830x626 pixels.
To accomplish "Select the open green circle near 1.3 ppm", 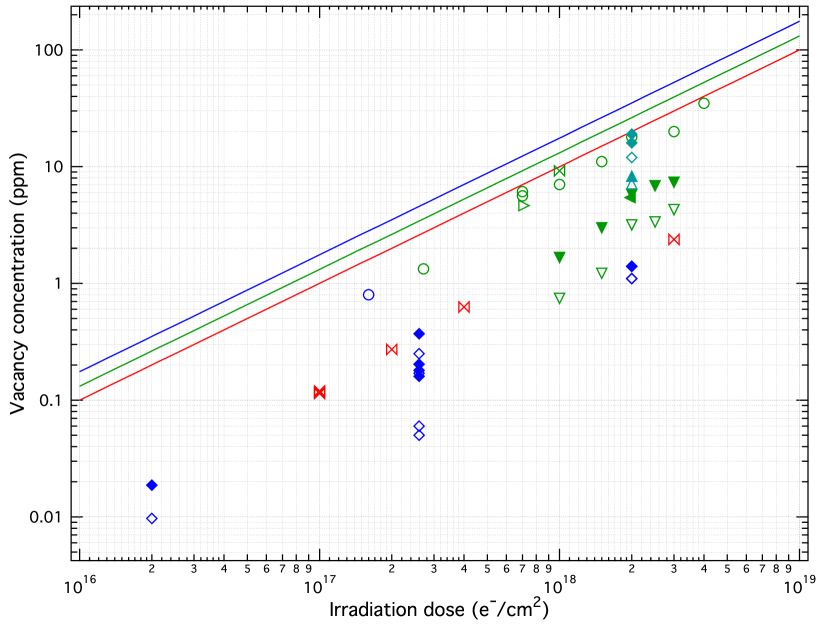I will [x=423, y=269].
